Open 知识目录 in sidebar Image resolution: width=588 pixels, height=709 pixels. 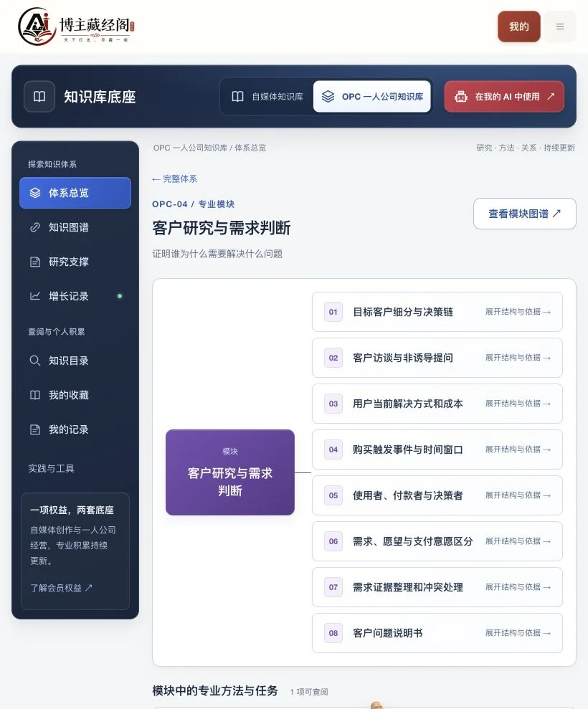click(75, 361)
